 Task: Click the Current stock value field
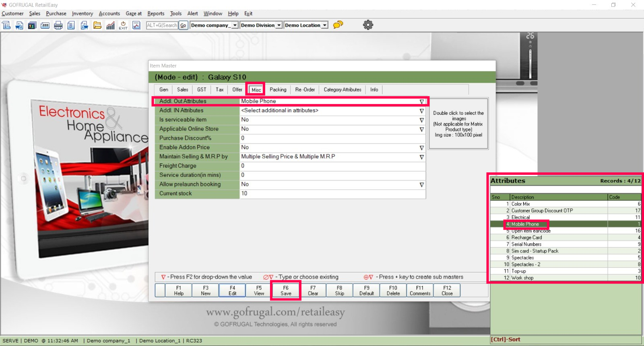pyautogui.click(x=332, y=194)
